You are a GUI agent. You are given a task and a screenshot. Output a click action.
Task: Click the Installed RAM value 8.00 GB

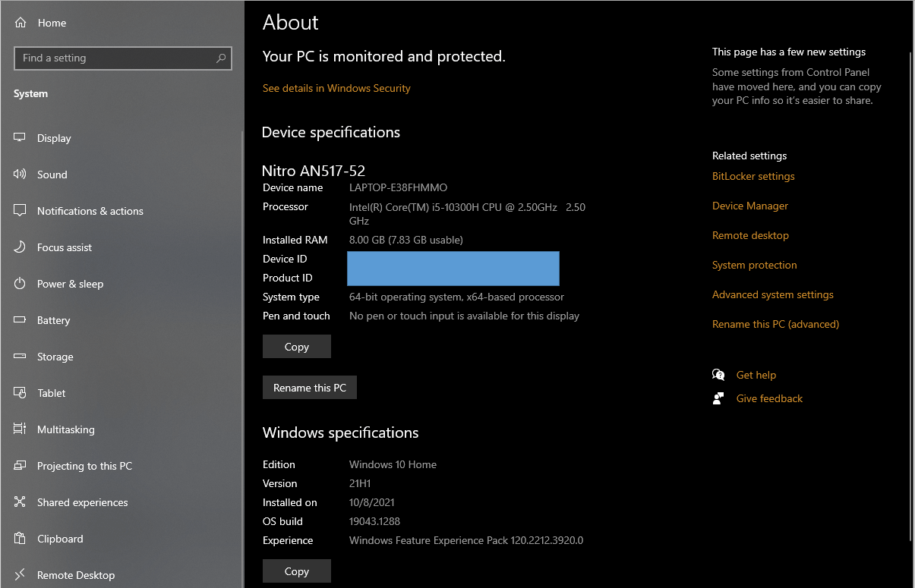pos(406,240)
